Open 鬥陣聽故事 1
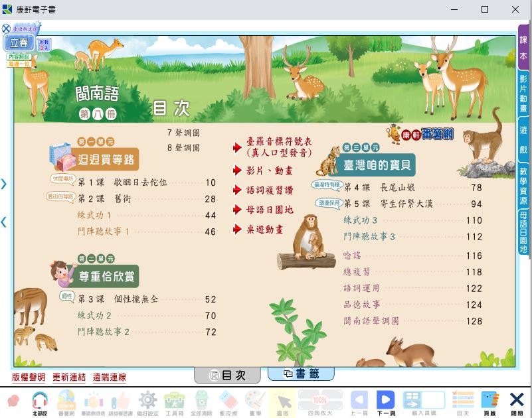The image size is (532, 418). coord(147,232)
